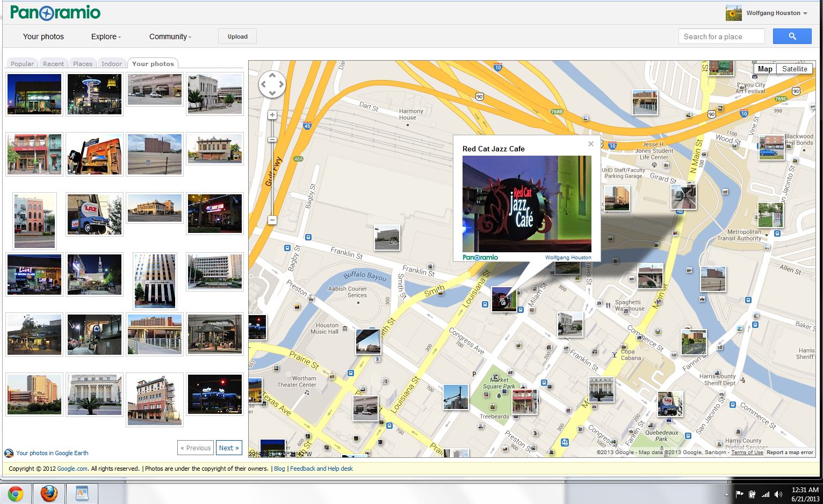Open Feedback and Help desk link
This screenshot has height=504, width=823.
pyautogui.click(x=321, y=469)
